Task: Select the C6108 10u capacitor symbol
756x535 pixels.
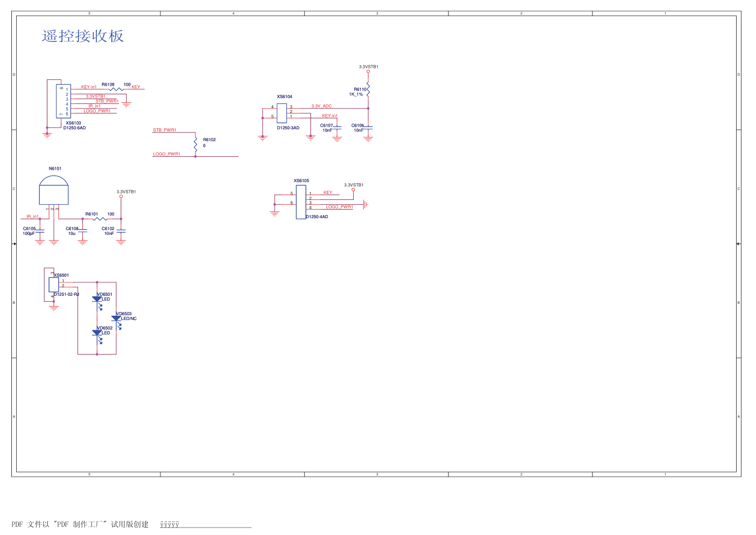Action: point(82,231)
